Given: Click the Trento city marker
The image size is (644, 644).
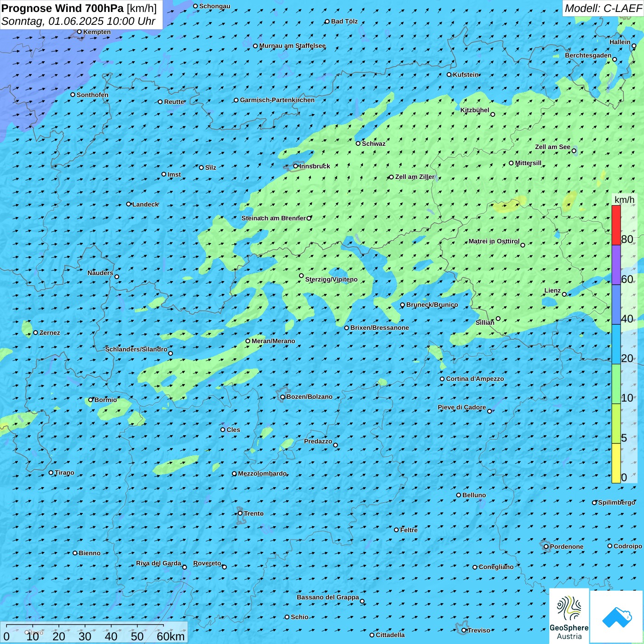Looking at the screenshot, I should point(240,513).
